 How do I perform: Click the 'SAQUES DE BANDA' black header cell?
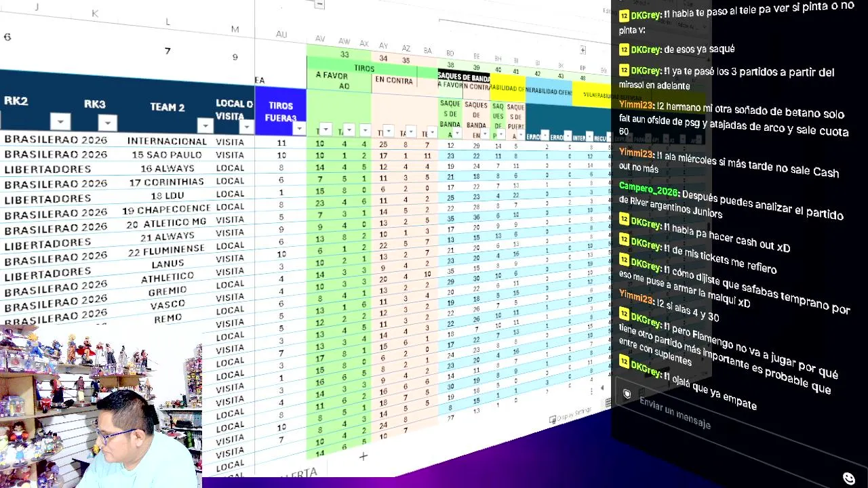point(464,77)
